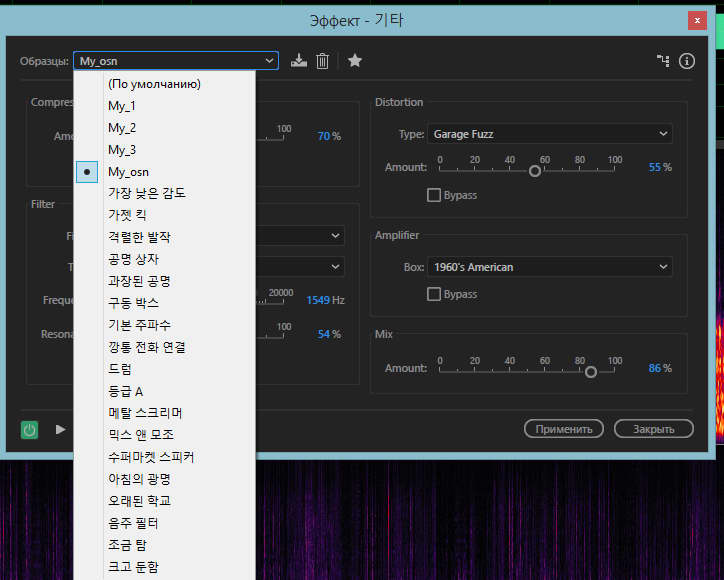The width and height of the screenshot is (724, 580).
Task: Click the Закрыть button
Action: click(653, 429)
